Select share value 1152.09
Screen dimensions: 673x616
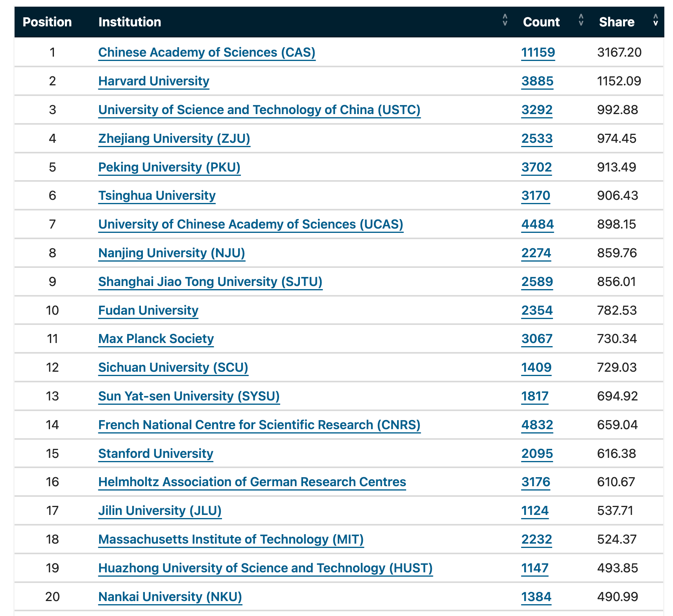coord(619,81)
